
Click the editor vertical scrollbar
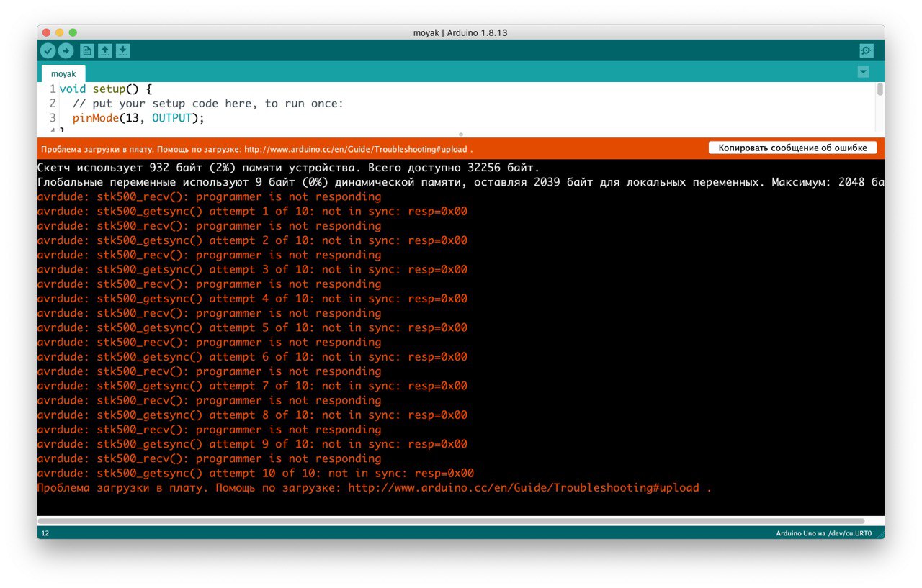pyautogui.click(x=880, y=89)
